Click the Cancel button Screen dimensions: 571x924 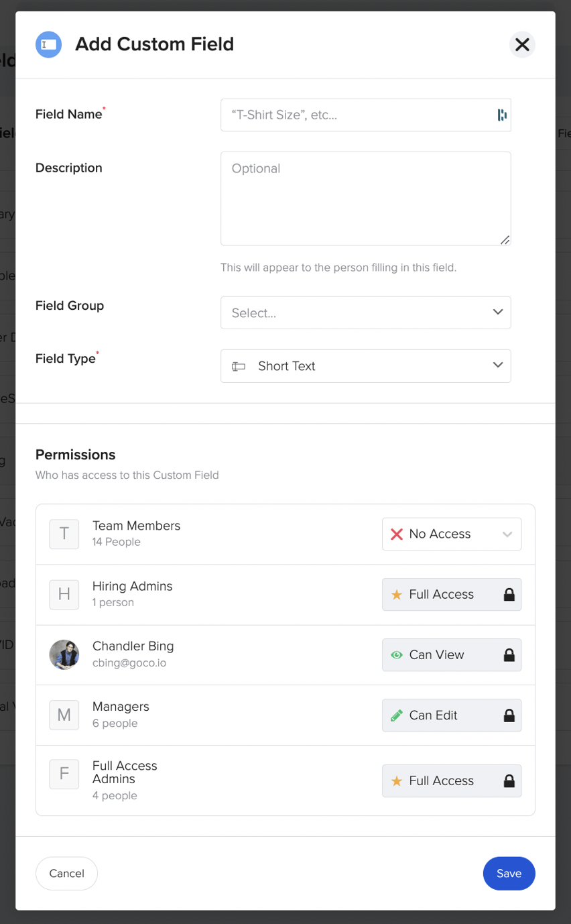coord(66,873)
